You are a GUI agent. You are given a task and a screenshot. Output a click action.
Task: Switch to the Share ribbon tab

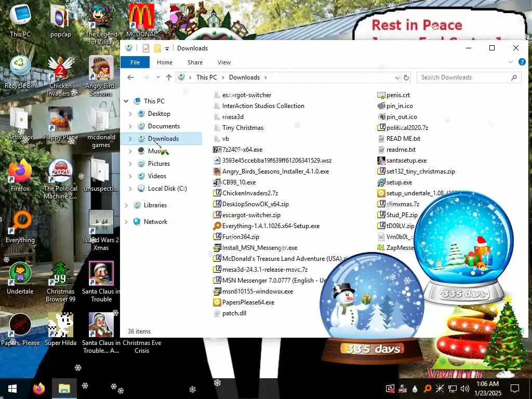[195, 62]
